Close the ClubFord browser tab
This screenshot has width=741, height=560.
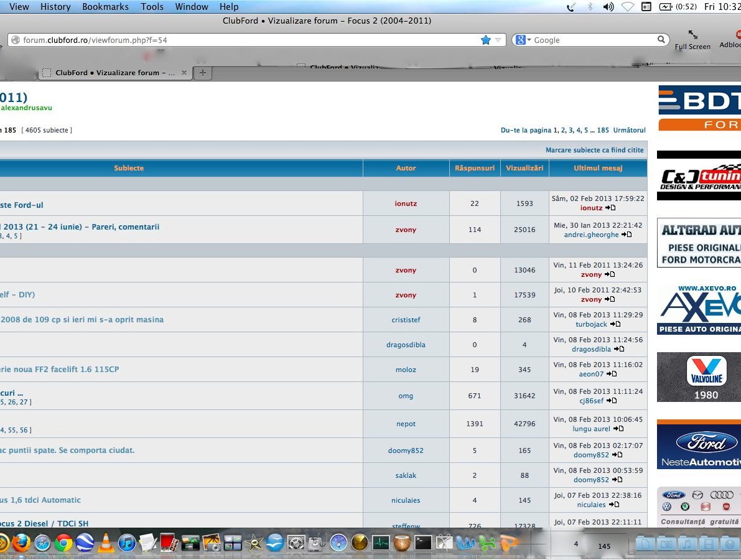(184, 73)
